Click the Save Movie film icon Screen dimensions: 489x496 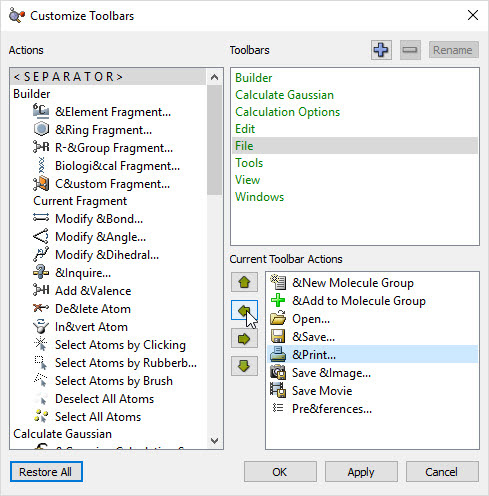coord(278,390)
